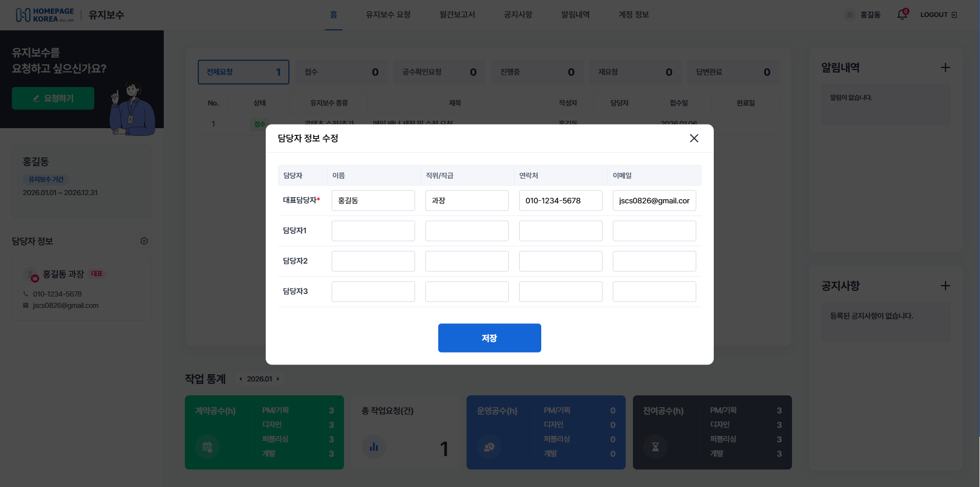Click previous month arrow beside 2026.01
Screen dimensions: 980x487
point(240,378)
